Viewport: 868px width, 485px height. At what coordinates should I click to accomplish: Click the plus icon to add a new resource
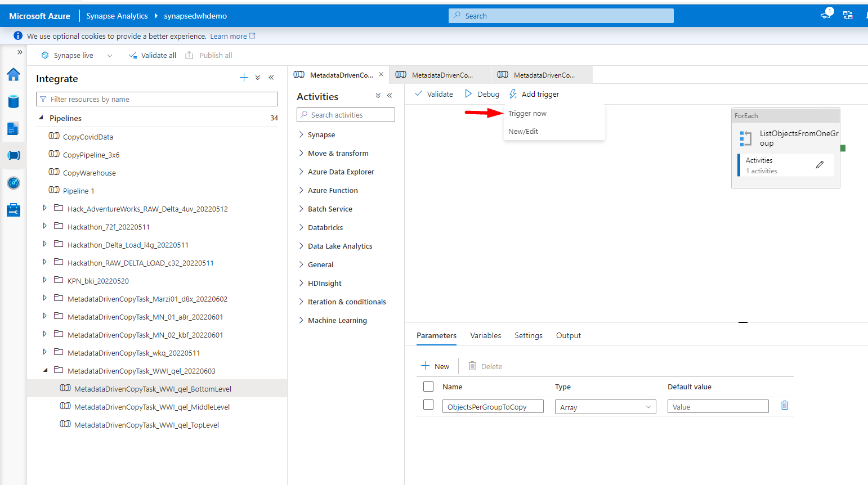coord(243,77)
